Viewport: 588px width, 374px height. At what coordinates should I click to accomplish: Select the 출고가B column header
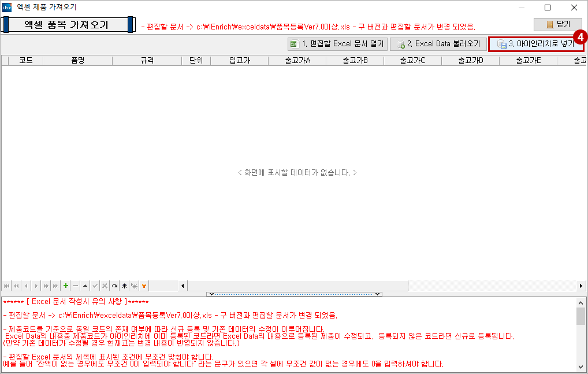coord(355,60)
